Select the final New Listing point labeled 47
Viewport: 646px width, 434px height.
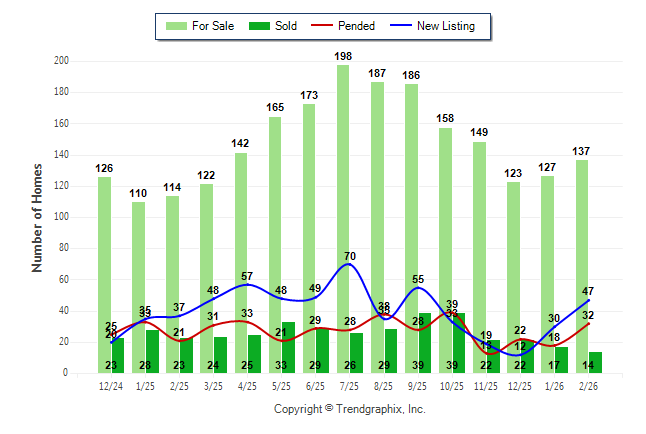[588, 300]
